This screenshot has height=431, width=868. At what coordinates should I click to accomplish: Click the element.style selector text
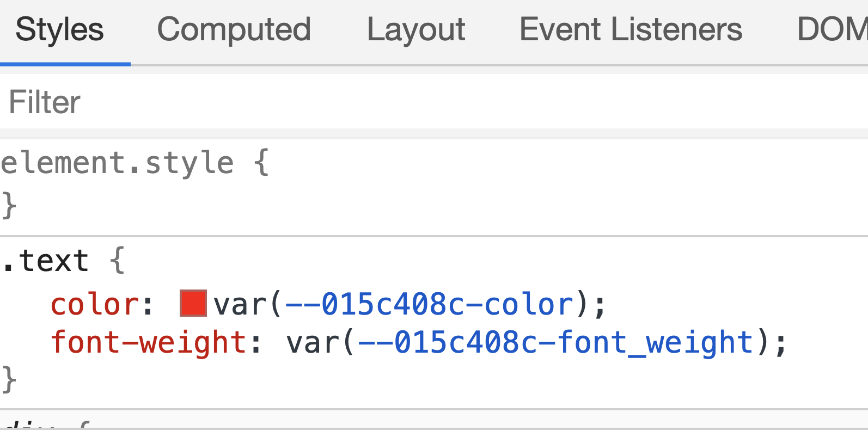click(117, 163)
